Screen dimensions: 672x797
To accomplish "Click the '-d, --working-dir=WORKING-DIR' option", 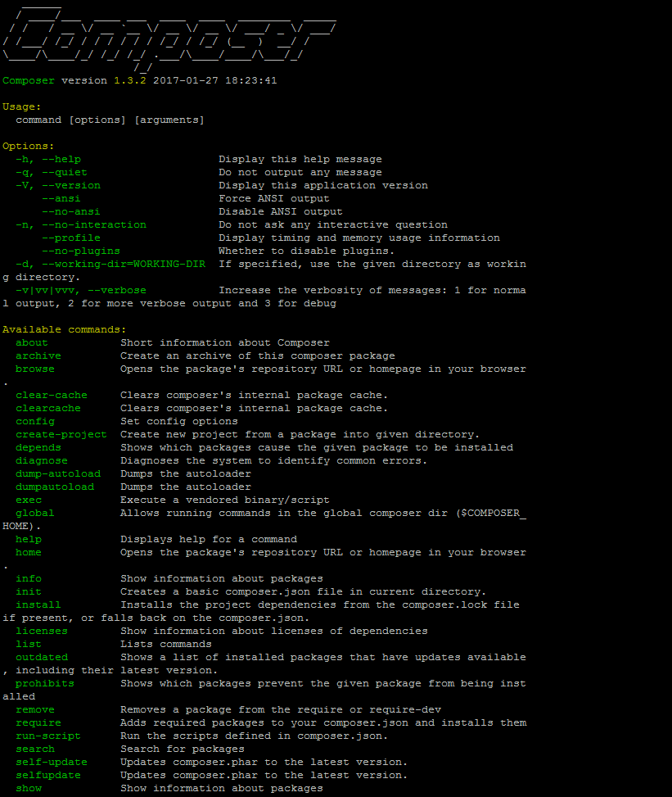I will tap(110, 264).
